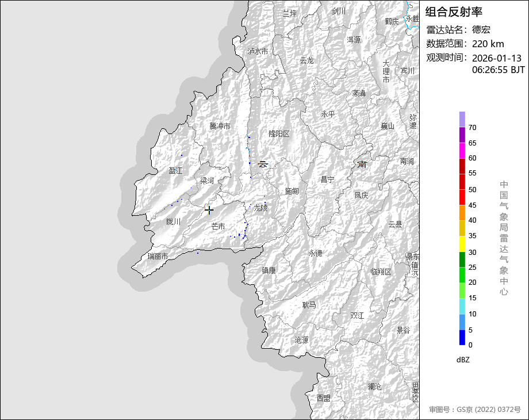
Task: Click the magenta 60–65 dBZ legend swatch
Action: [x=462, y=150]
